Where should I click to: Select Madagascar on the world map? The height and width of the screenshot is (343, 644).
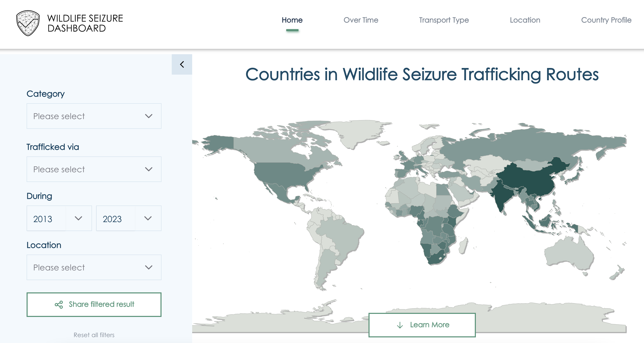(x=464, y=246)
